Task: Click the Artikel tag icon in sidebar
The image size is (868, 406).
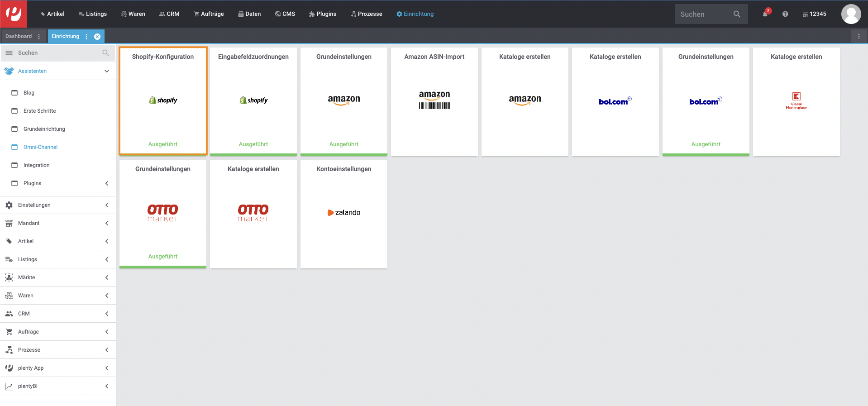Action: [9, 241]
